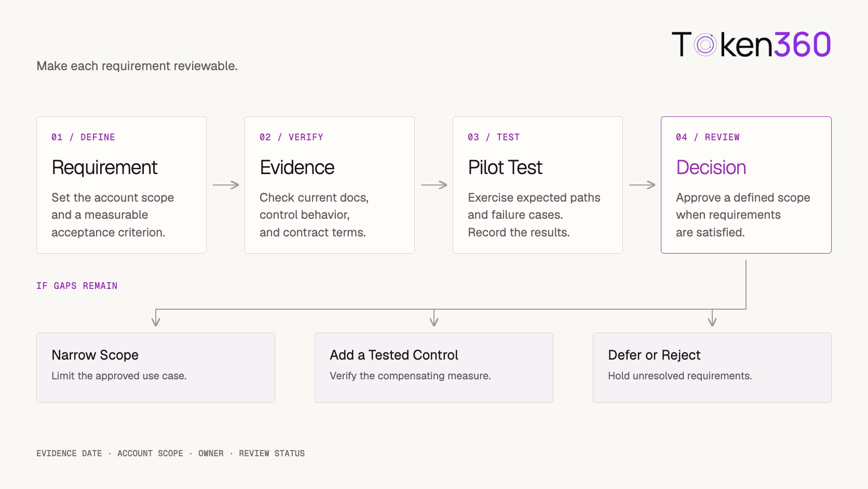Select the 'Narrow Scope' card title

coord(95,355)
